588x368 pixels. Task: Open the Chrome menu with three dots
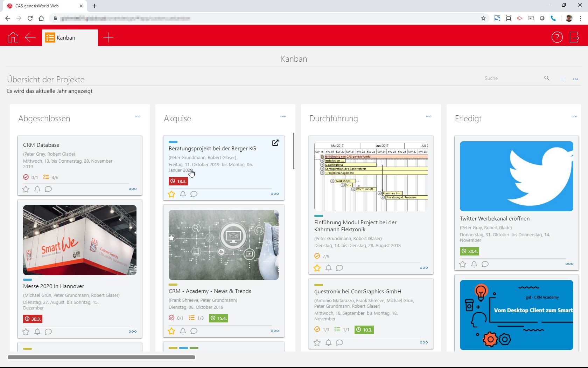tap(581, 18)
